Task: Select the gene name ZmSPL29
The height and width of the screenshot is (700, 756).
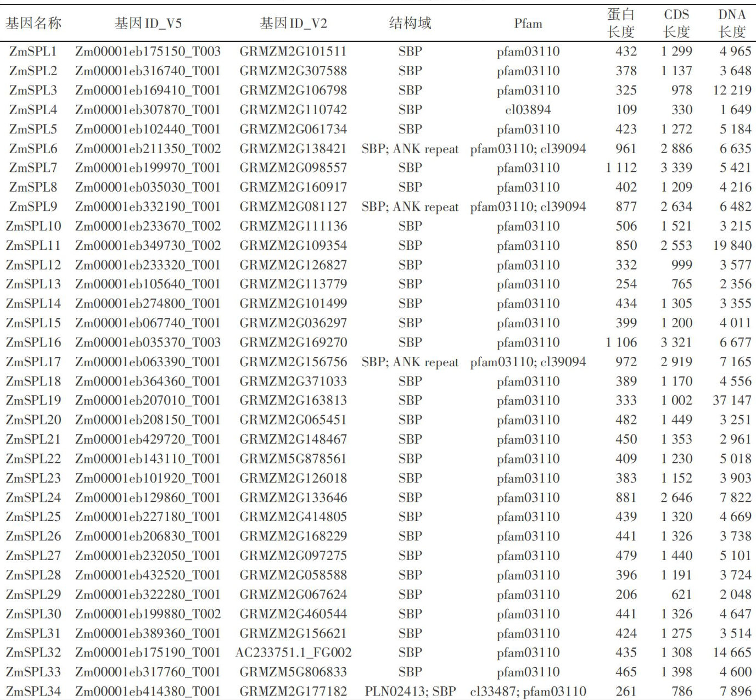Action: click(33, 595)
